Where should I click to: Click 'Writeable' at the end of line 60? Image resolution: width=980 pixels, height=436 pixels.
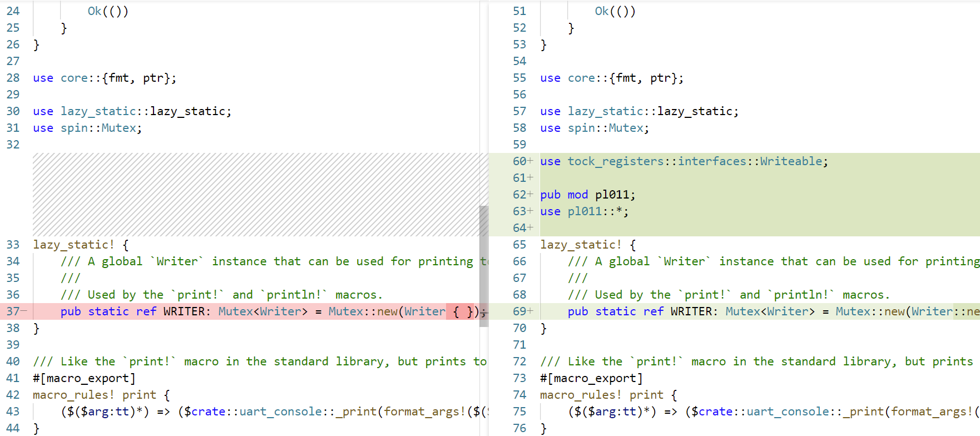tap(791, 161)
